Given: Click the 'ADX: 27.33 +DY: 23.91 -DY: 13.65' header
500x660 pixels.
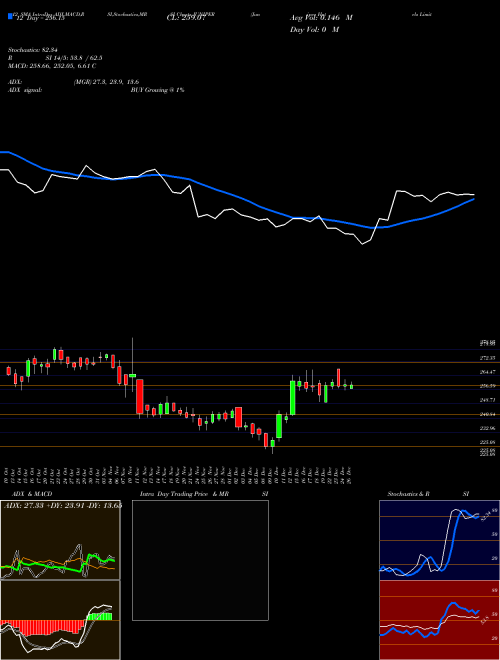Looking at the screenshot, I should click(x=63, y=505).
